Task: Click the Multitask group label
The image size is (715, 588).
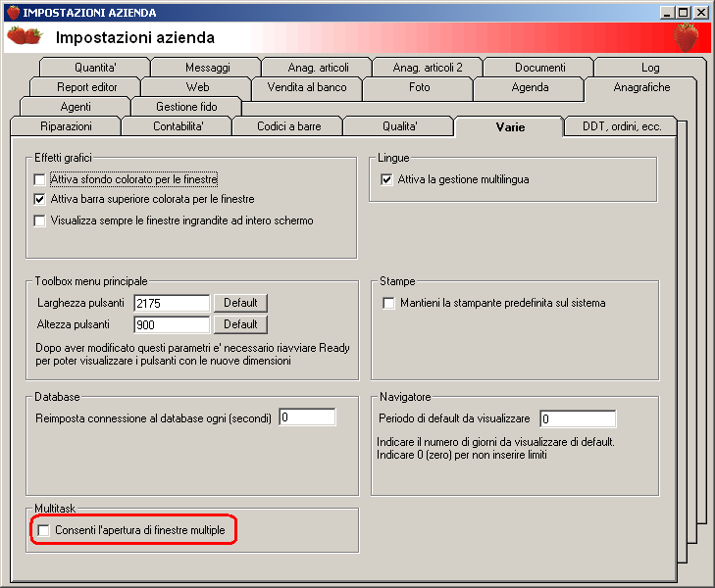Action: pos(55,509)
